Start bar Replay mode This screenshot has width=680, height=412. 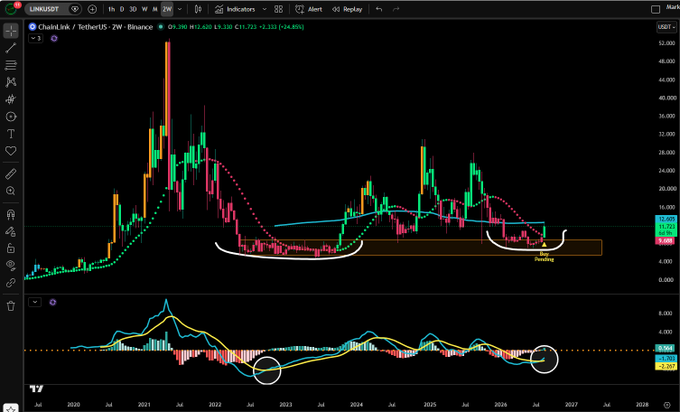click(347, 9)
